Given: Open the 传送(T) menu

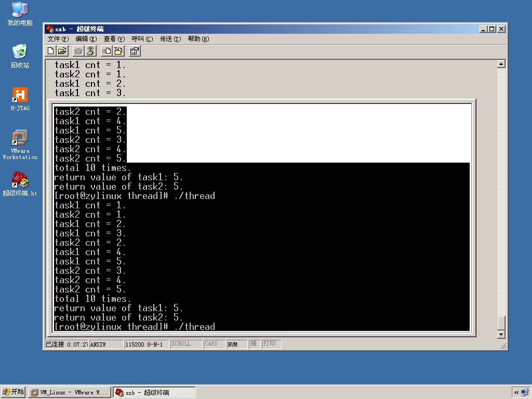Looking at the screenshot, I should tap(170, 39).
